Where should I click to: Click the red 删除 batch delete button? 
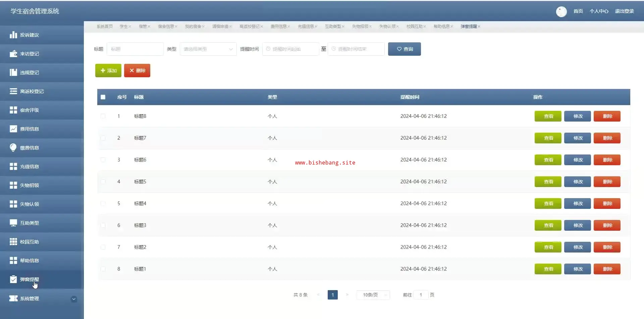pos(137,71)
